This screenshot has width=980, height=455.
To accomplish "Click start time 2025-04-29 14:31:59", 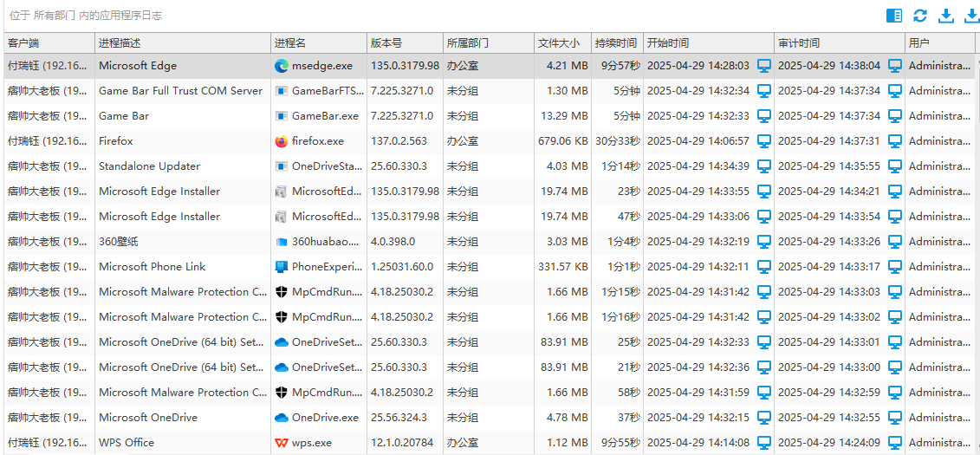I will pyautogui.click(x=698, y=393).
